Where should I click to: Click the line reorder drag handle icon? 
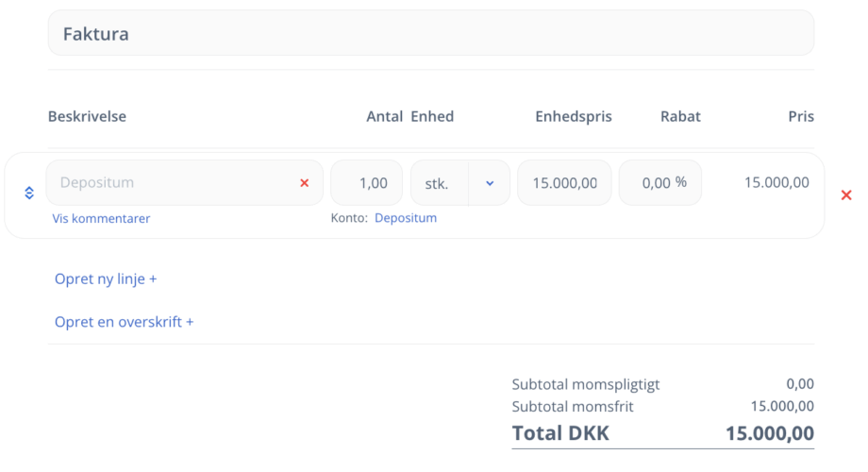pos(29,193)
